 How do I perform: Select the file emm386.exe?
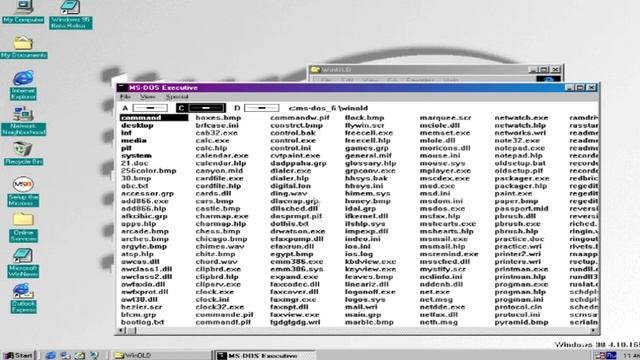pos(296,262)
